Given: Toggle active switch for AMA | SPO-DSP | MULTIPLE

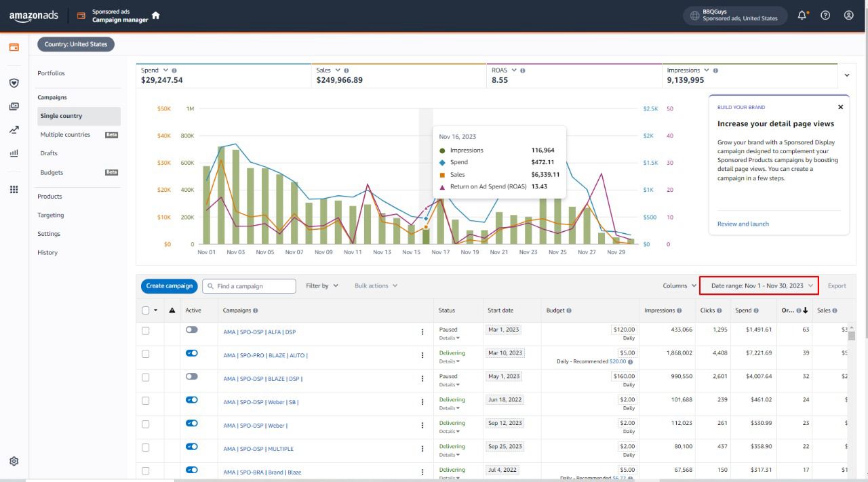Looking at the screenshot, I should pyautogui.click(x=192, y=446).
